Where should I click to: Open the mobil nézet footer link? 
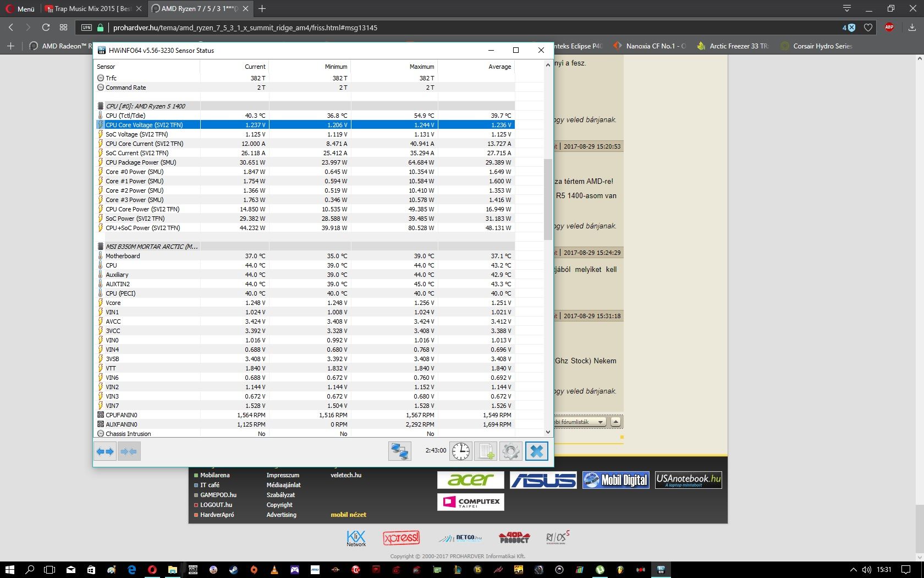[x=348, y=515]
